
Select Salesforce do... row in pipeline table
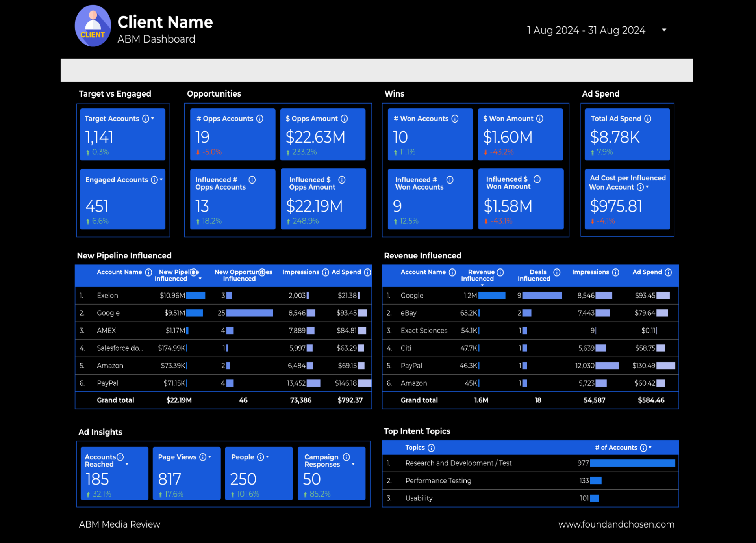point(223,348)
